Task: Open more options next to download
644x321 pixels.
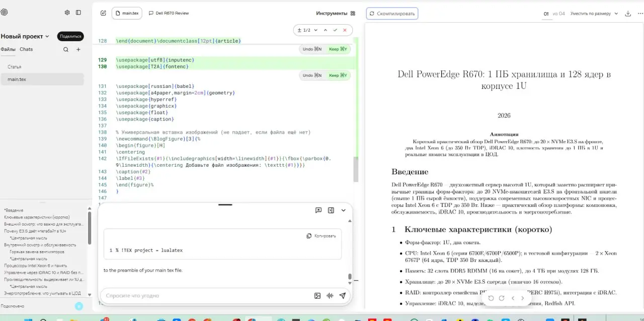Action: point(639,14)
